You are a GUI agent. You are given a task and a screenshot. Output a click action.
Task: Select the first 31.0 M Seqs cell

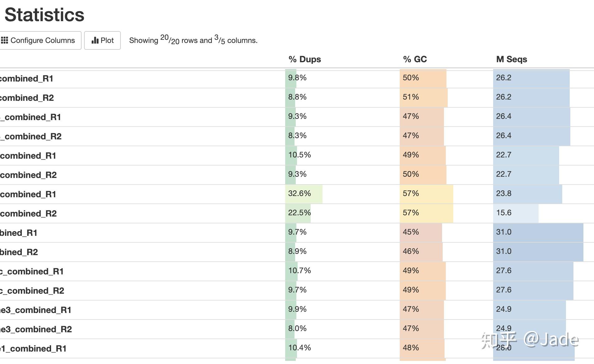click(538, 232)
